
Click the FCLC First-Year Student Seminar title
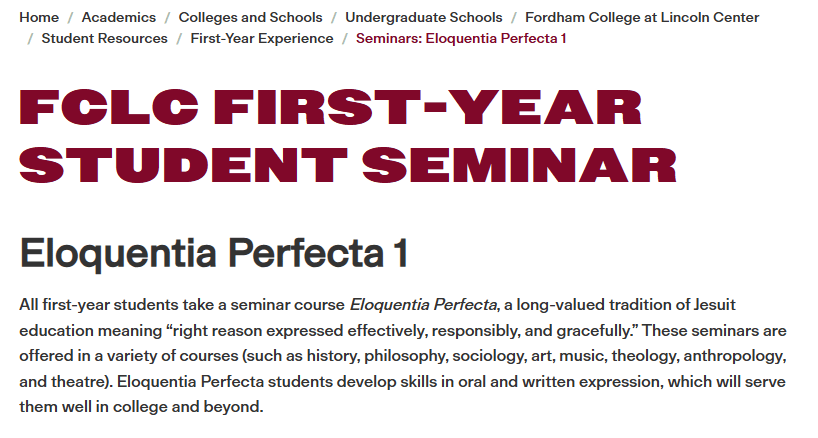point(330,136)
